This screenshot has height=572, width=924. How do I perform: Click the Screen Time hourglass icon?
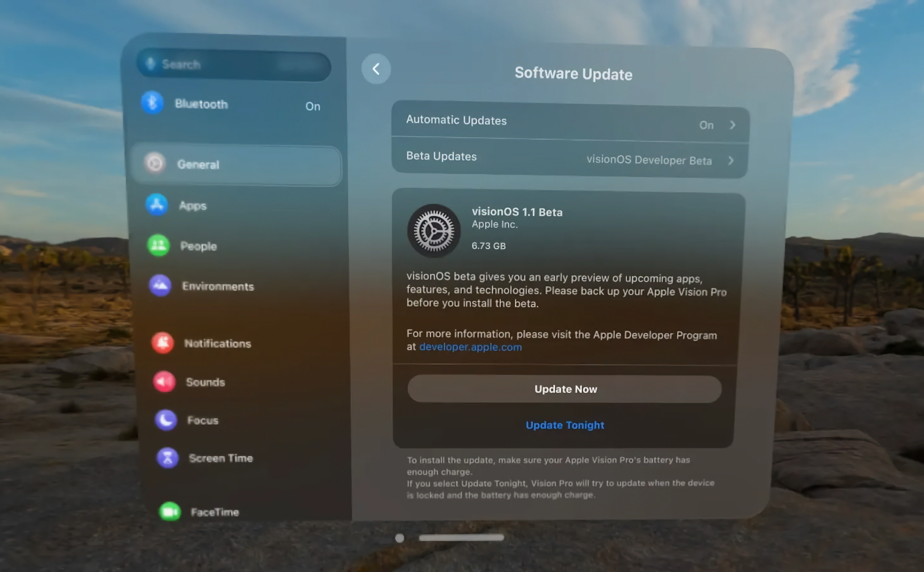[168, 458]
